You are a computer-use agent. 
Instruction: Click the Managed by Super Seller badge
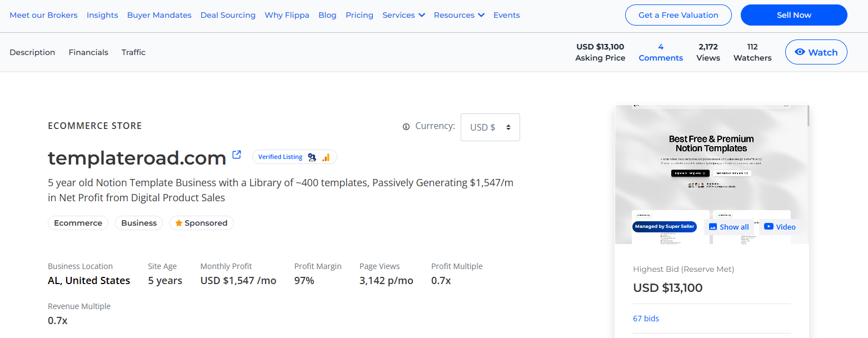click(664, 227)
